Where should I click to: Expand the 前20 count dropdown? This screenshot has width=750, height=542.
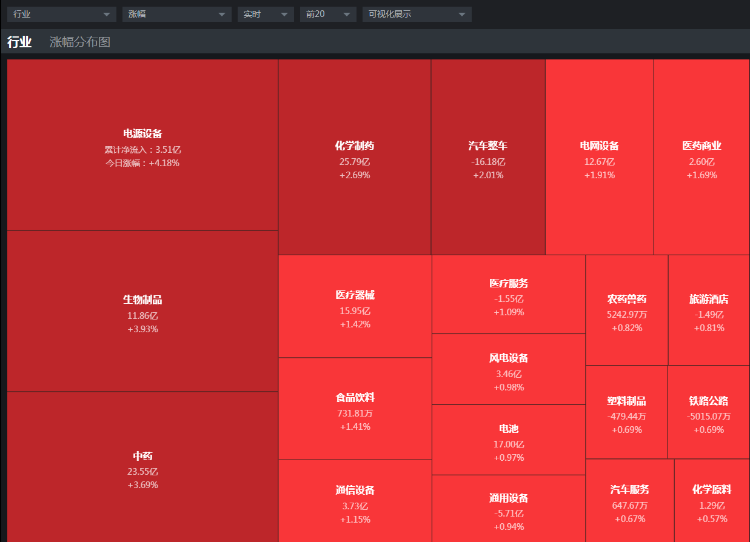[x=328, y=14]
